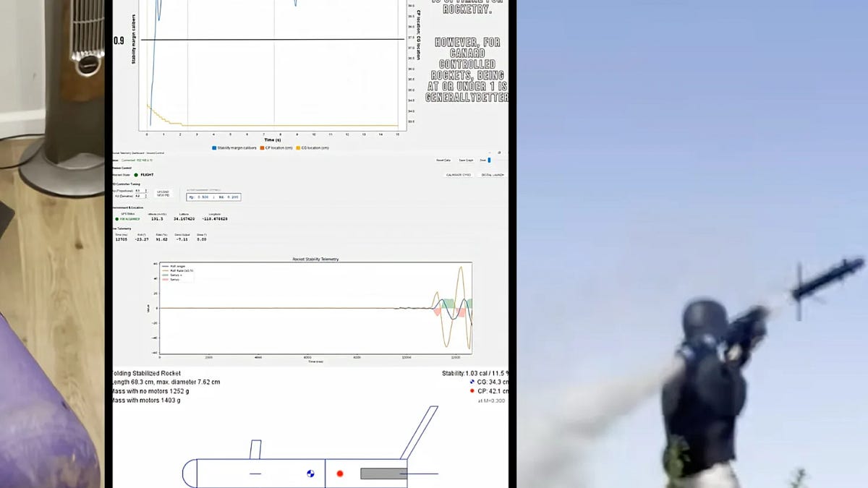Click Save Graph to export the chart
868x488 pixels.
pos(465,160)
